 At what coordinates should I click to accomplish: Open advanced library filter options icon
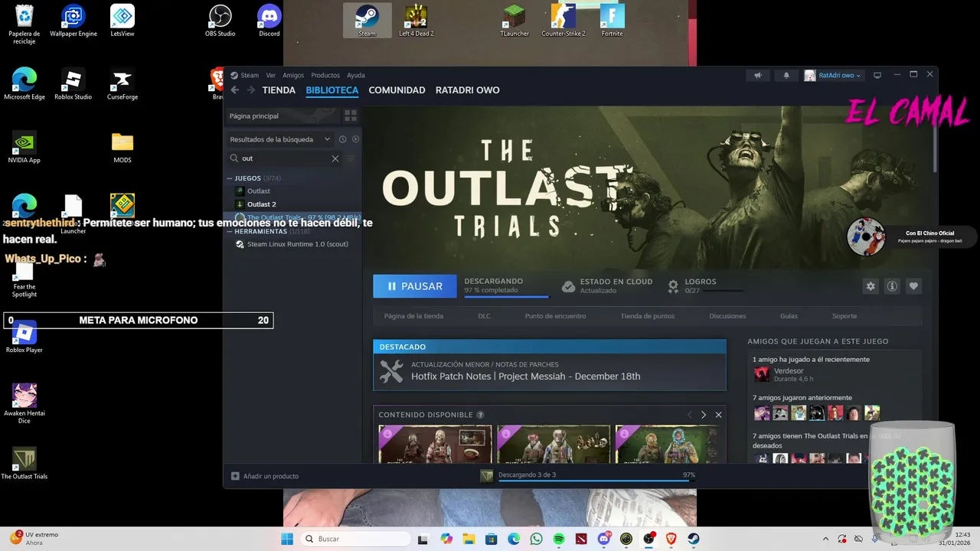pyautogui.click(x=351, y=158)
